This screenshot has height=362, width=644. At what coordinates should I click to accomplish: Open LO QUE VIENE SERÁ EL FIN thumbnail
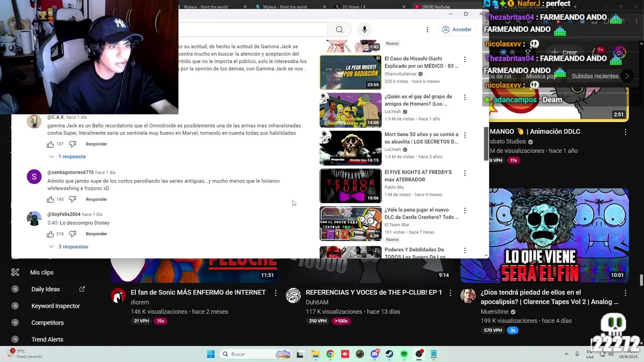544,236
